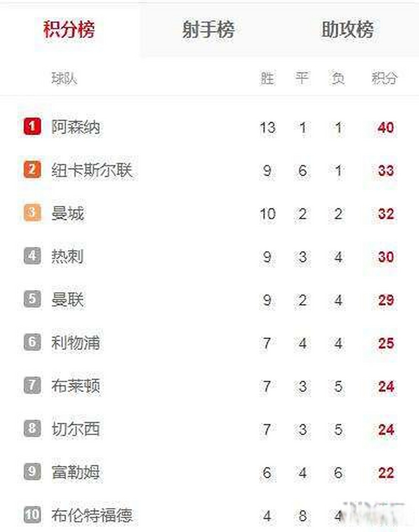The image size is (419, 532).
Task: Select the 积分榜 tab
Action: (69, 30)
